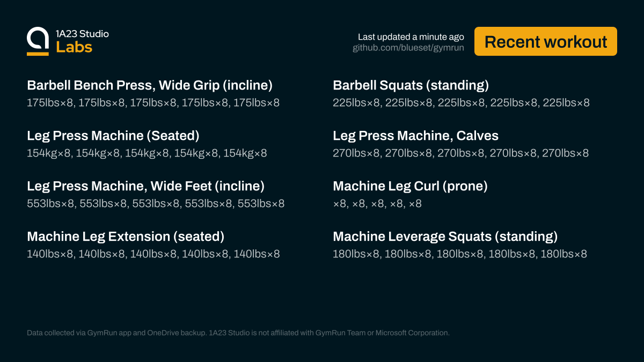The width and height of the screenshot is (644, 362).
Task: Click the 1A23 Studio Labs title text
Action: pyautogui.click(x=82, y=41)
